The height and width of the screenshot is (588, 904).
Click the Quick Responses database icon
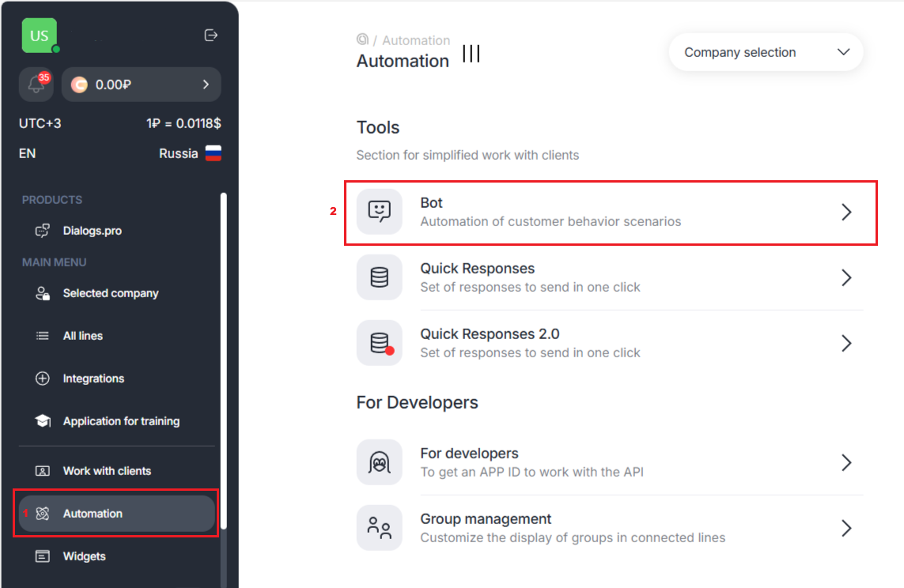point(380,277)
